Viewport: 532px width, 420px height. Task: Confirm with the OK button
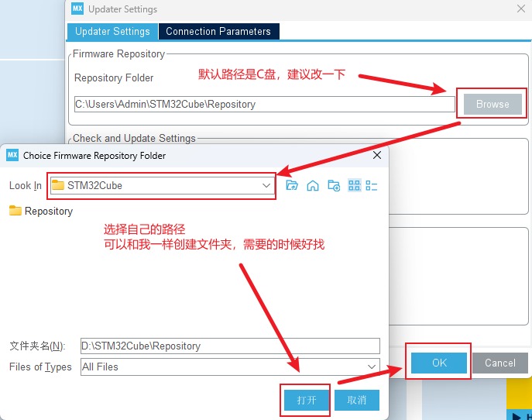point(439,363)
